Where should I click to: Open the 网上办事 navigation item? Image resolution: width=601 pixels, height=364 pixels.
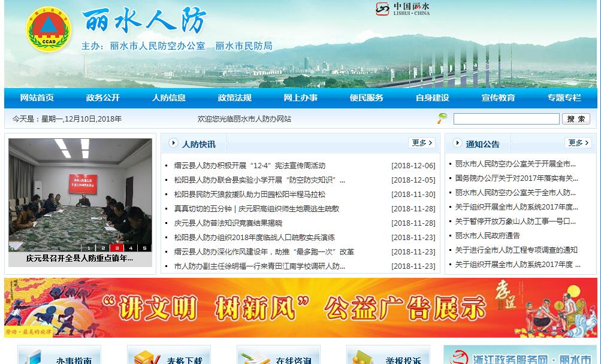coord(301,98)
